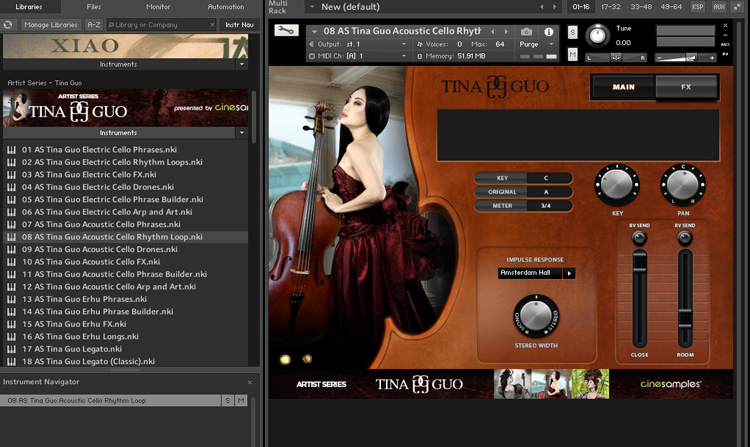This screenshot has width=750, height=447.
Task: Expand the Tina Guo library Instruments dropdown arrow
Action: tap(242, 132)
